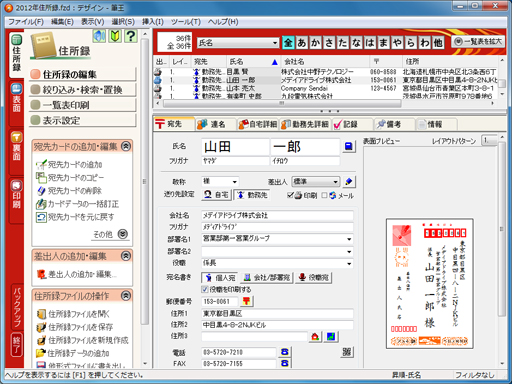
Task: Choose 宛先カードの削除
Action: [x=69, y=190]
